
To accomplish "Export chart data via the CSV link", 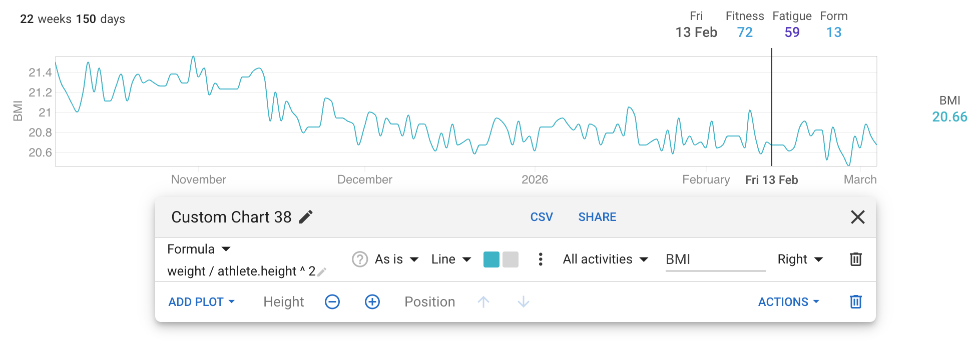I will [542, 217].
